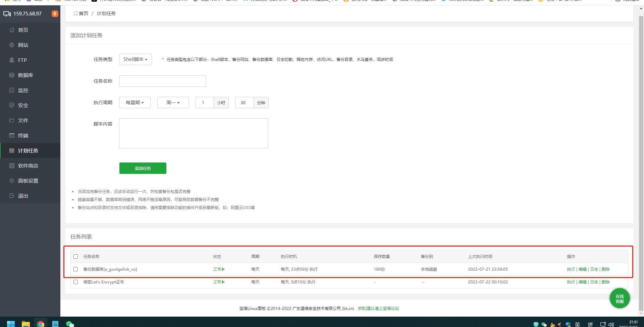The image size is (644, 327).
Task: Click the volume icon in system tray
Action: pos(611,324)
